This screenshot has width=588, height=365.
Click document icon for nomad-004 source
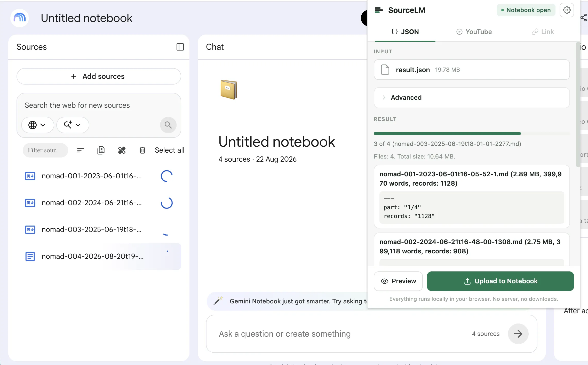30,256
